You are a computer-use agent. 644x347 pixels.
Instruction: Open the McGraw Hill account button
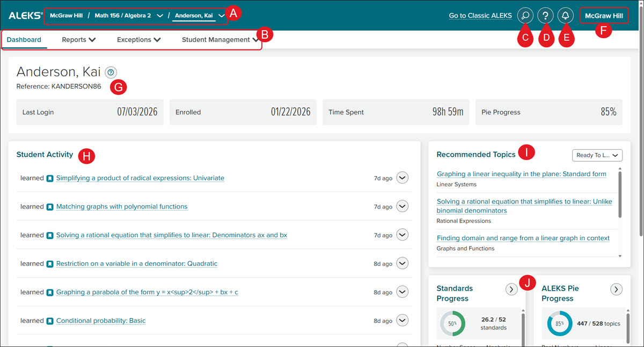604,16
